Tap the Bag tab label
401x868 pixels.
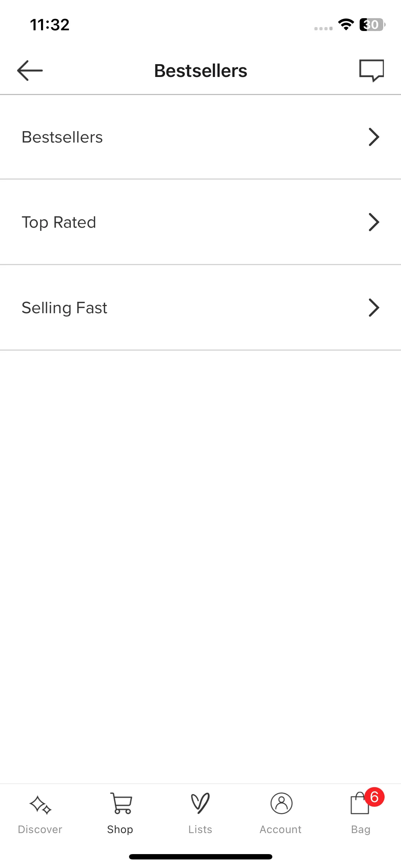click(x=361, y=830)
